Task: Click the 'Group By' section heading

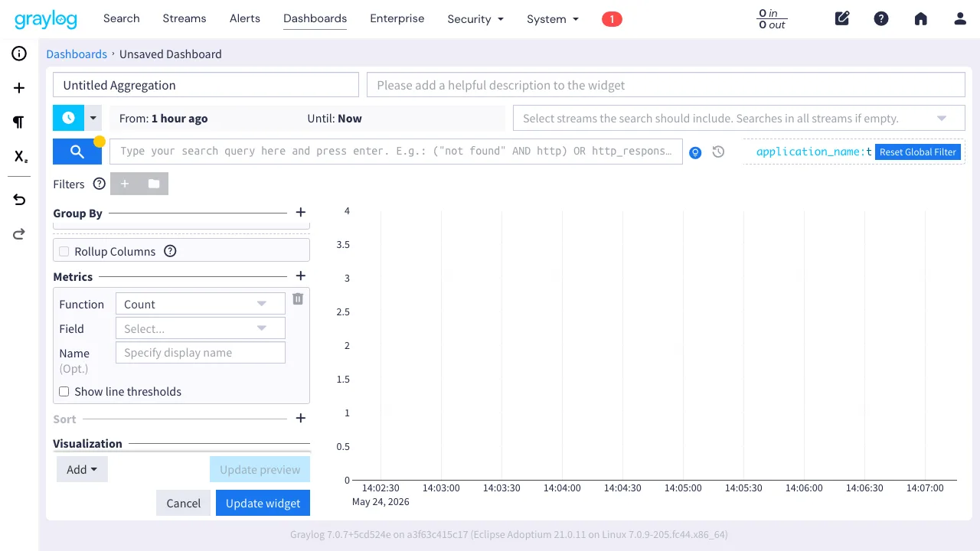Action: tap(77, 213)
